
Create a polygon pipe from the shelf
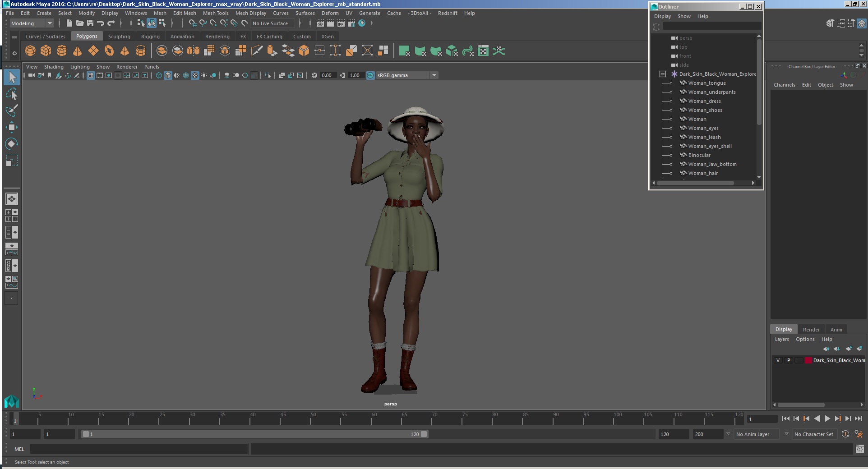point(141,51)
